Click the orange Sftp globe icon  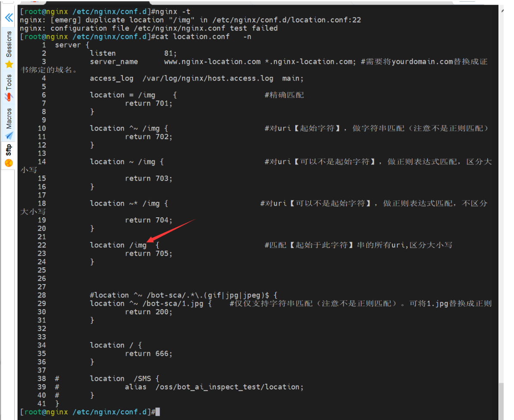(9, 163)
